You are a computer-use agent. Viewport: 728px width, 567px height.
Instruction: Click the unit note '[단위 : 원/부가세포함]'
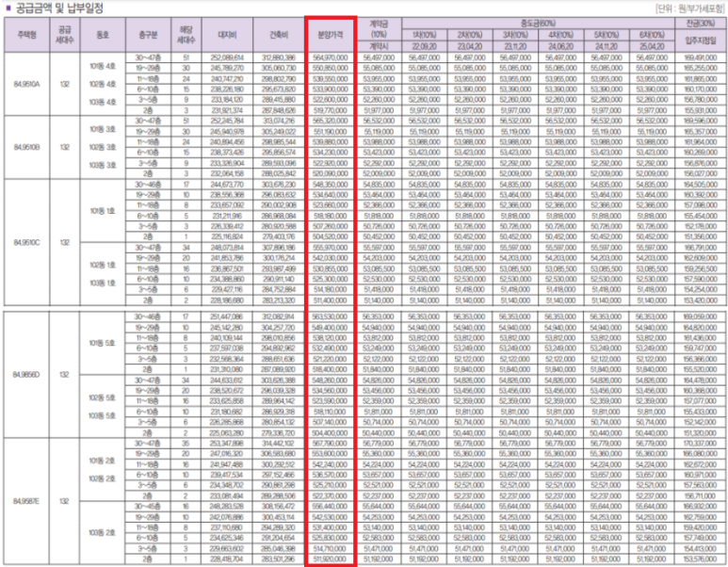(691, 8)
